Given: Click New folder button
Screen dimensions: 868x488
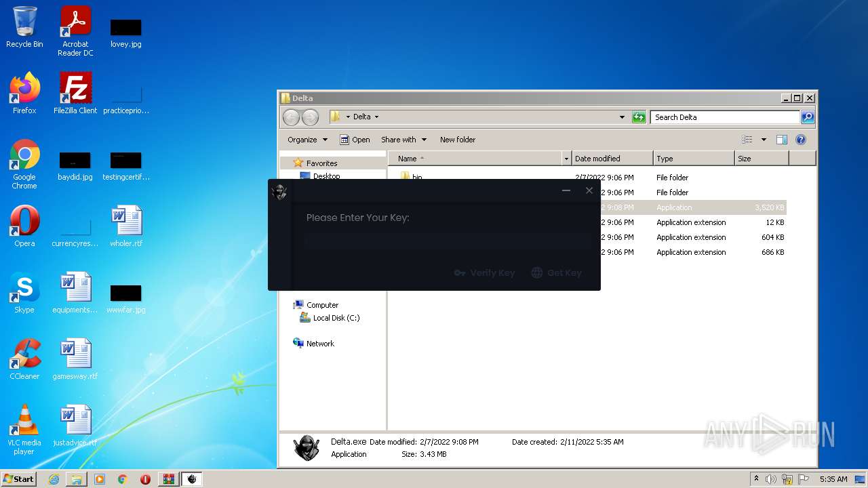Looking at the screenshot, I should 458,140.
